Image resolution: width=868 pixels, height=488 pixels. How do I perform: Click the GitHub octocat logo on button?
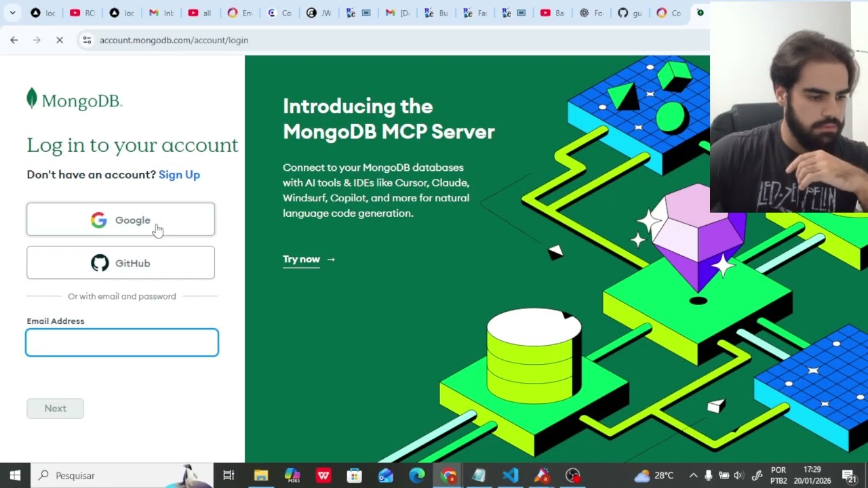pos(100,263)
